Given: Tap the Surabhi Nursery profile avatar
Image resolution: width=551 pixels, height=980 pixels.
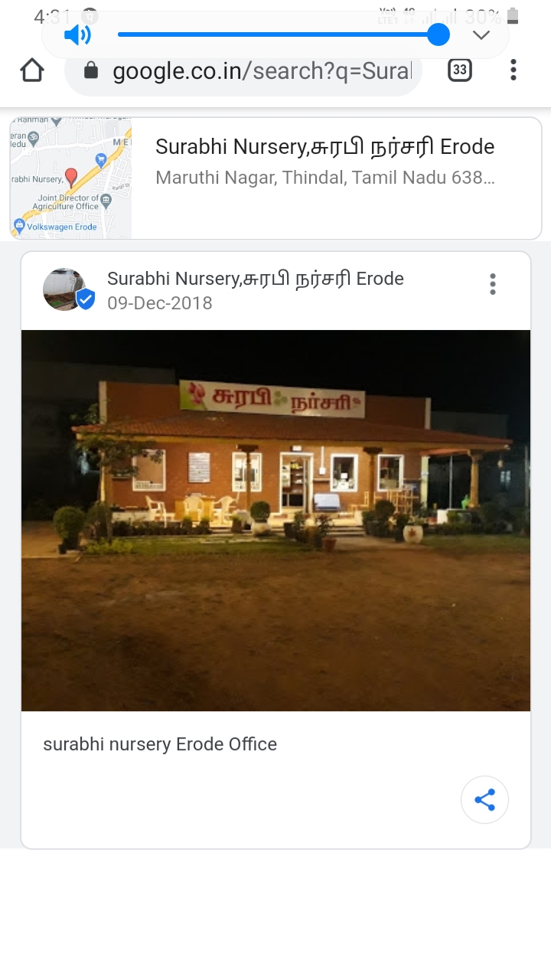Looking at the screenshot, I should pyautogui.click(x=64, y=289).
